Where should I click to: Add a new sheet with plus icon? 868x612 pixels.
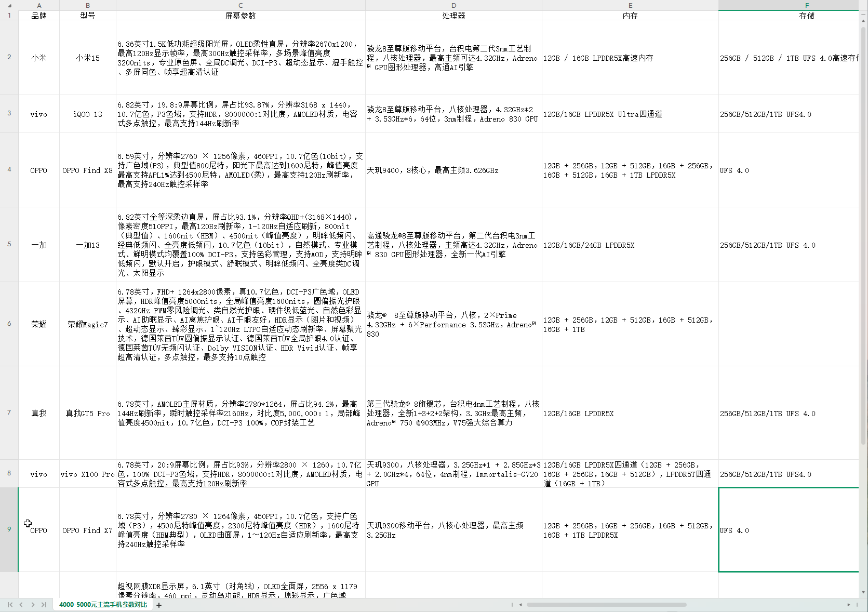click(159, 605)
